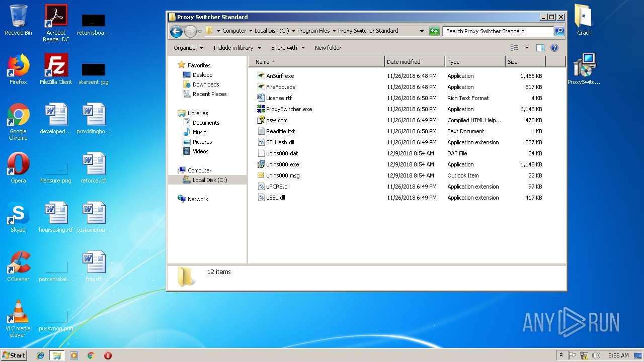
Task: Select uSSL.dll file icon
Action: click(x=261, y=198)
